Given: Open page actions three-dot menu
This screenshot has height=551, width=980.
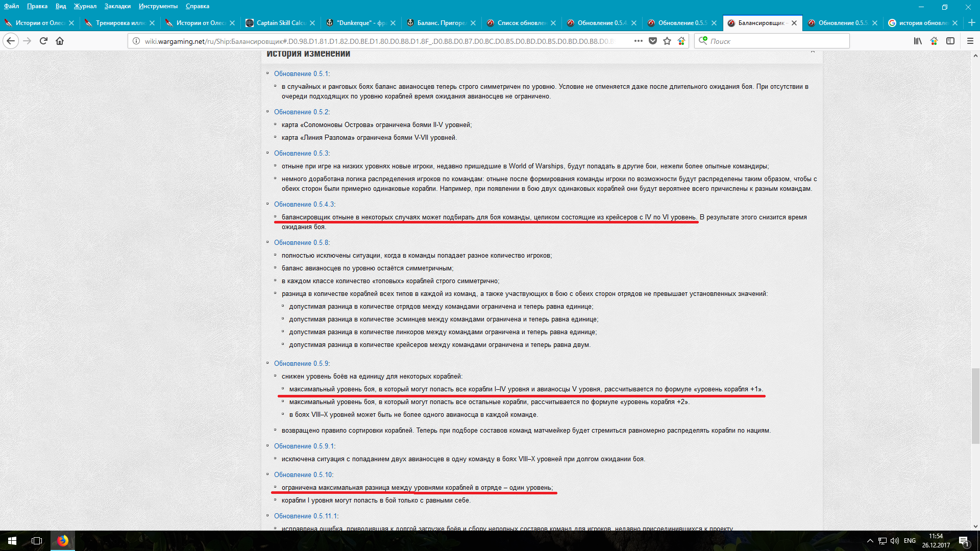Looking at the screenshot, I should pyautogui.click(x=638, y=41).
